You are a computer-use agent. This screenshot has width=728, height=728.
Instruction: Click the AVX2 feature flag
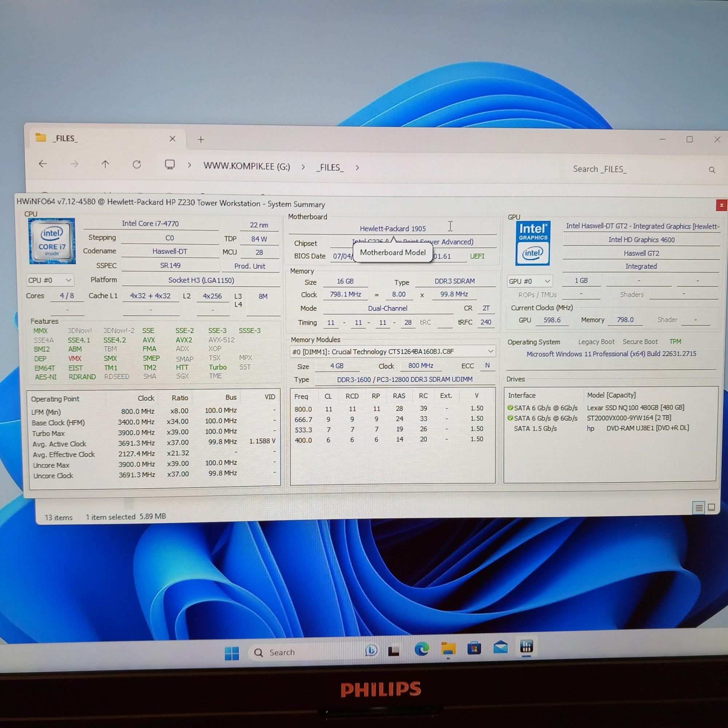184,340
